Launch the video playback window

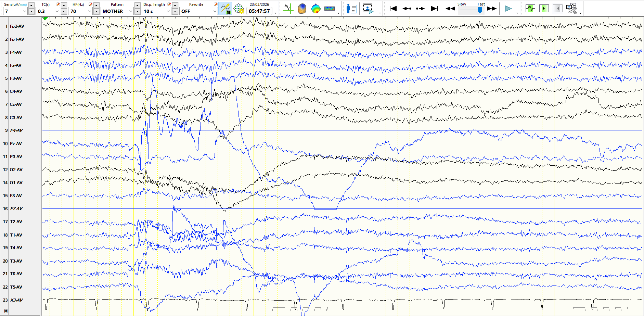(x=368, y=8)
